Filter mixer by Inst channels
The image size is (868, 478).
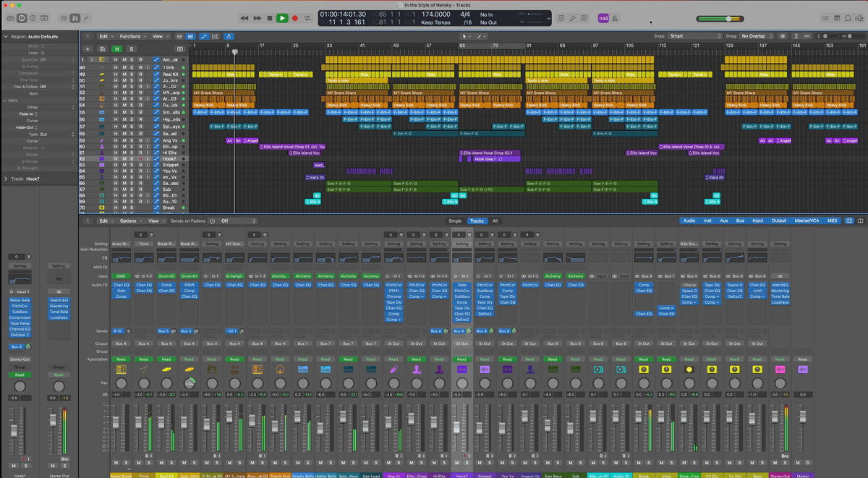coord(708,221)
